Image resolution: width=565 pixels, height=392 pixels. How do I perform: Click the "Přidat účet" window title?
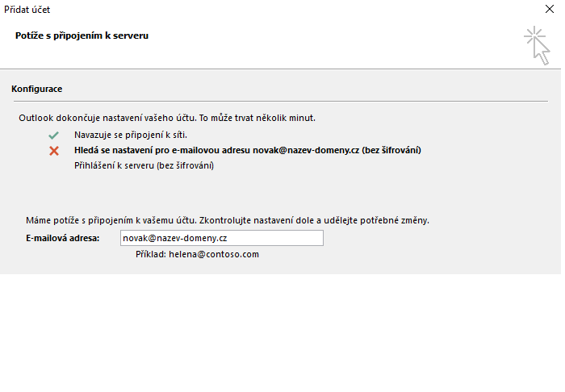(x=31, y=11)
